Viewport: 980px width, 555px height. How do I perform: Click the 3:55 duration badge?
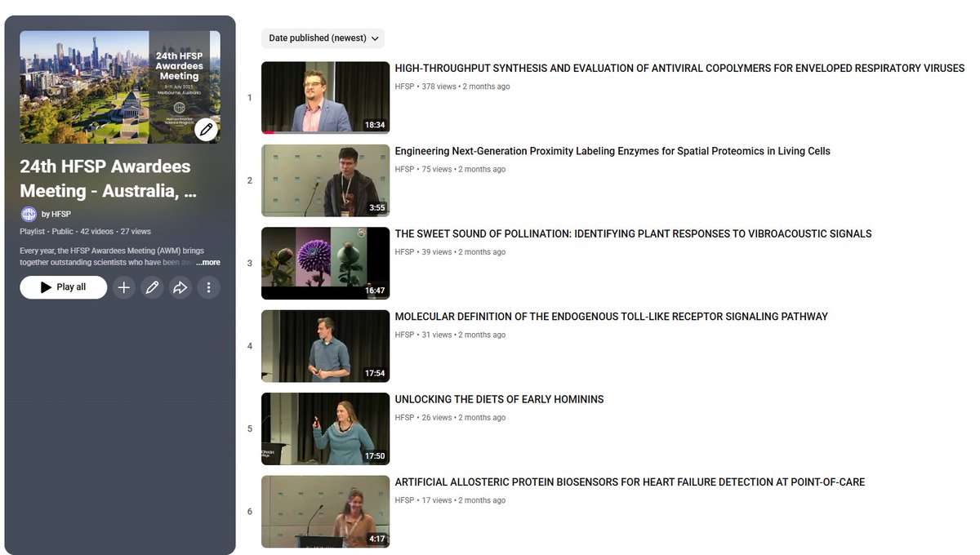pos(377,208)
